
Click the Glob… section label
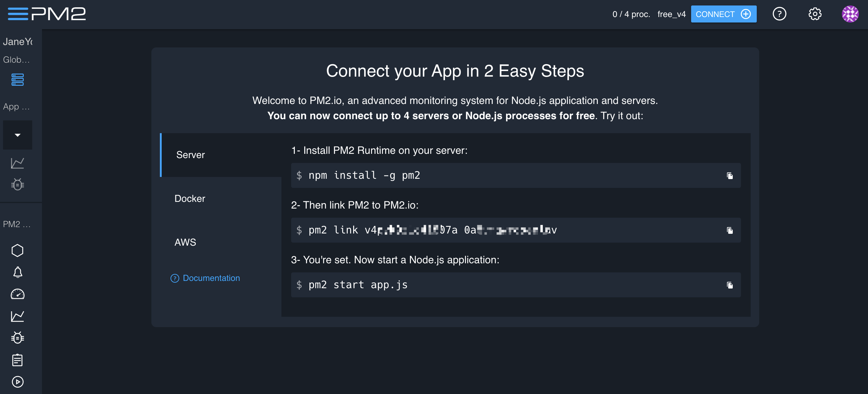[x=16, y=60]
